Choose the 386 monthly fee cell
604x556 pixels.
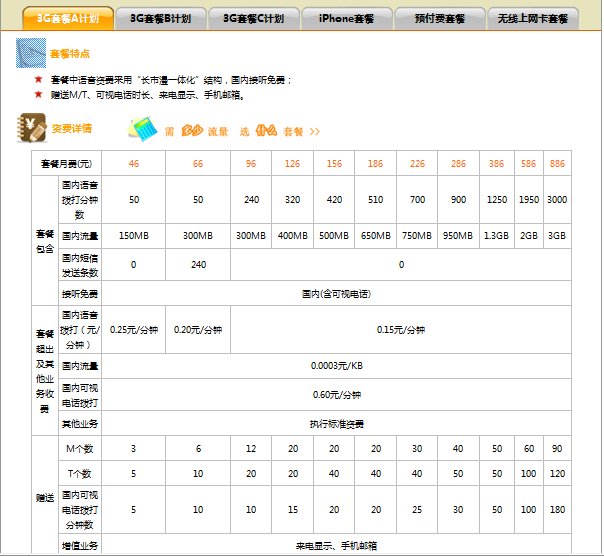coord(497,163)
